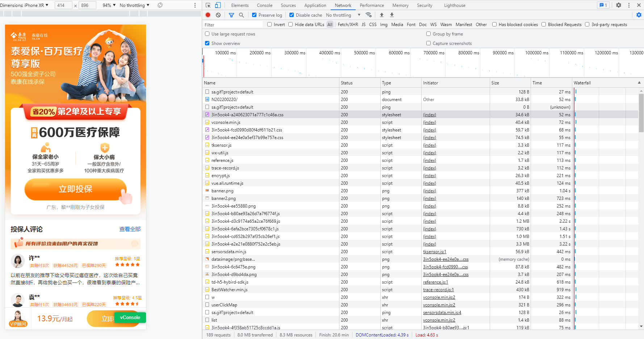Image resolution: width=644 pixels, height=339 pixels.
Task: Toggle device toolbar icon in DevTools
Action: pyautogui.click(x=218, y=5)
